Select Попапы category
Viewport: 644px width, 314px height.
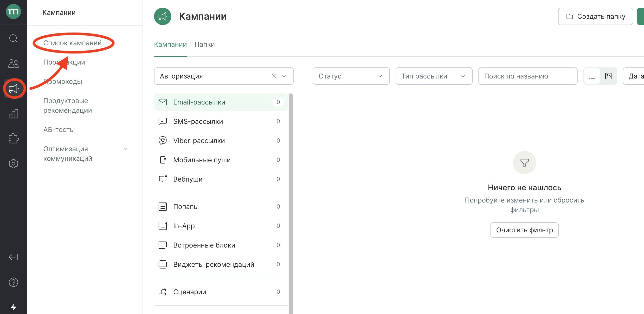click(x=220, y=206)
